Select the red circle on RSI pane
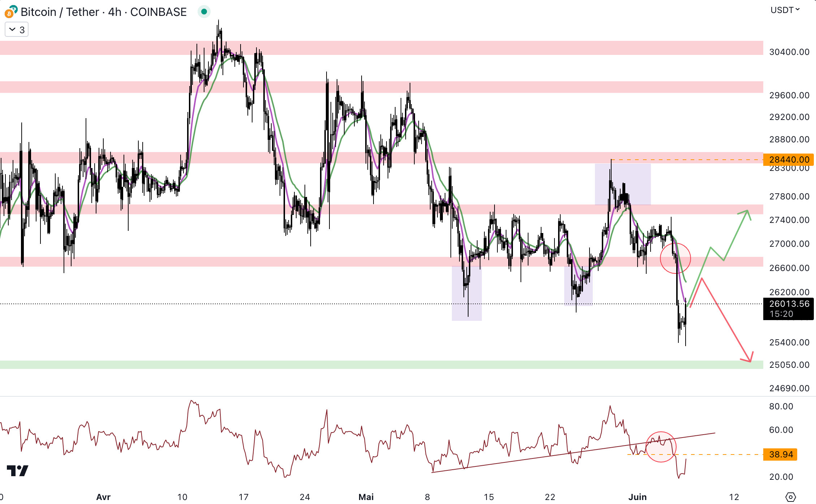This screenshot has height=504, width=816. 661,447
